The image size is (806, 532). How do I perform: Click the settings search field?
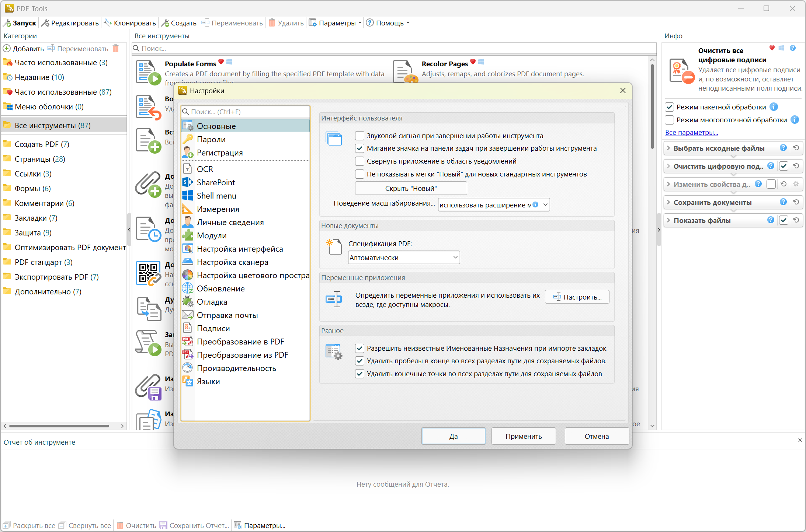point(245,112)
